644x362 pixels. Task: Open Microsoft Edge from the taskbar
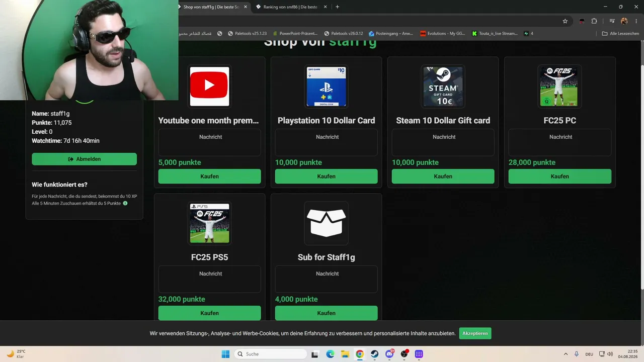click(x=330, y=354)
